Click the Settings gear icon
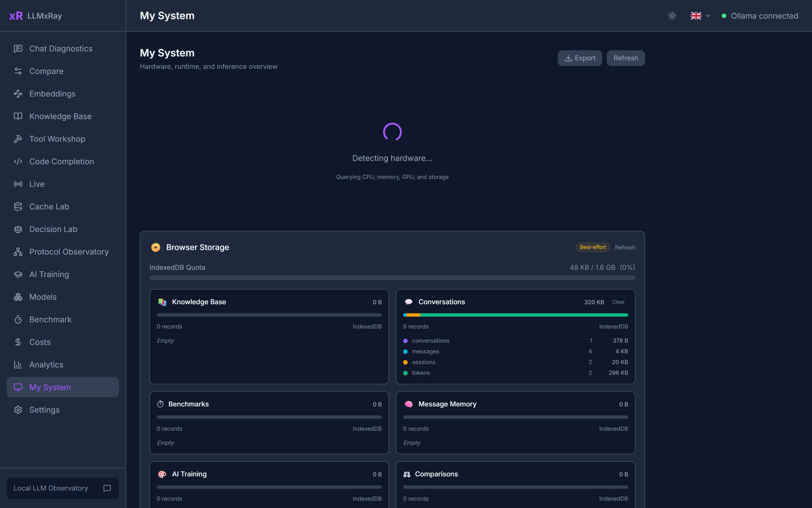 18,410
